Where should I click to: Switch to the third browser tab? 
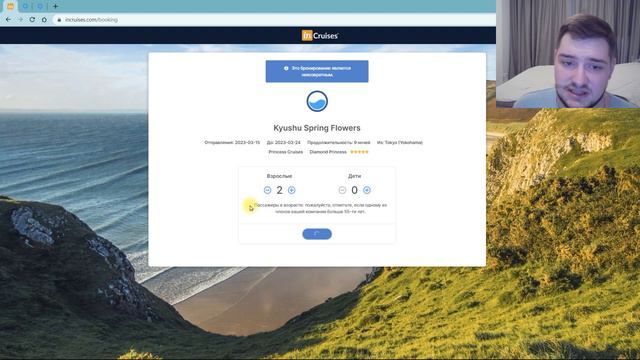tap(40, 6)
